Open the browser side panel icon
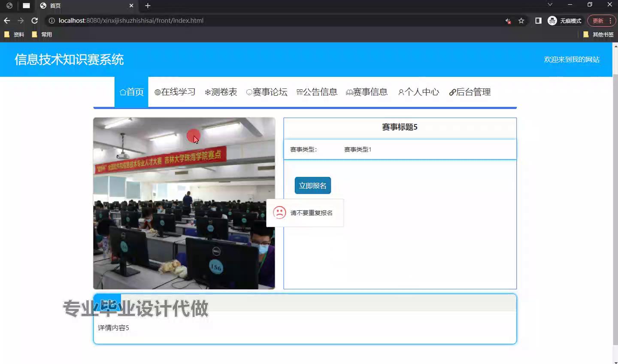Image resolution: width=618 pixels, height=364 pixels. tap(538, 21)
